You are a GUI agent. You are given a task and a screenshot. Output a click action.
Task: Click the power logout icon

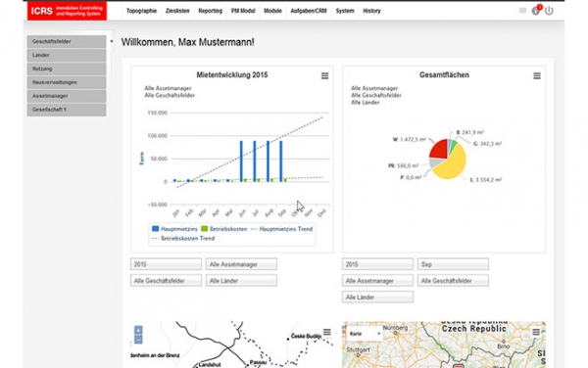[x=549, y=11]
